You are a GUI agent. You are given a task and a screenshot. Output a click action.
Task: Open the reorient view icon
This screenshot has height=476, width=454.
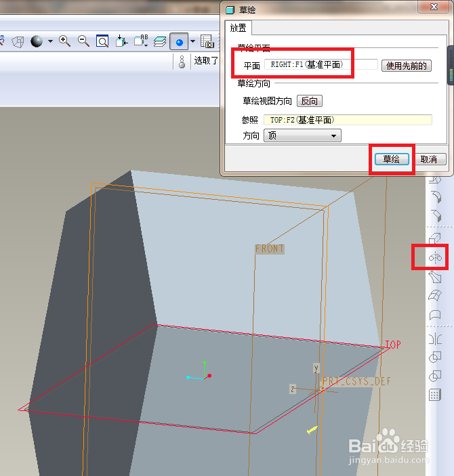pos(121,41)
